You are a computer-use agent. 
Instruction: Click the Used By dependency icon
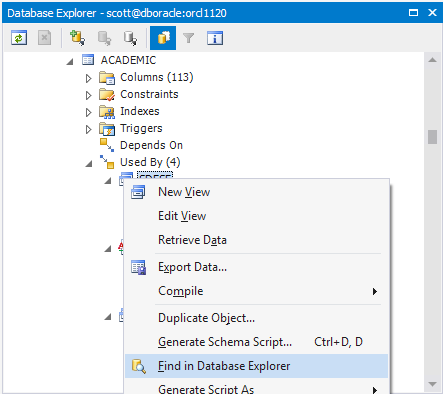tap(107, 162)
